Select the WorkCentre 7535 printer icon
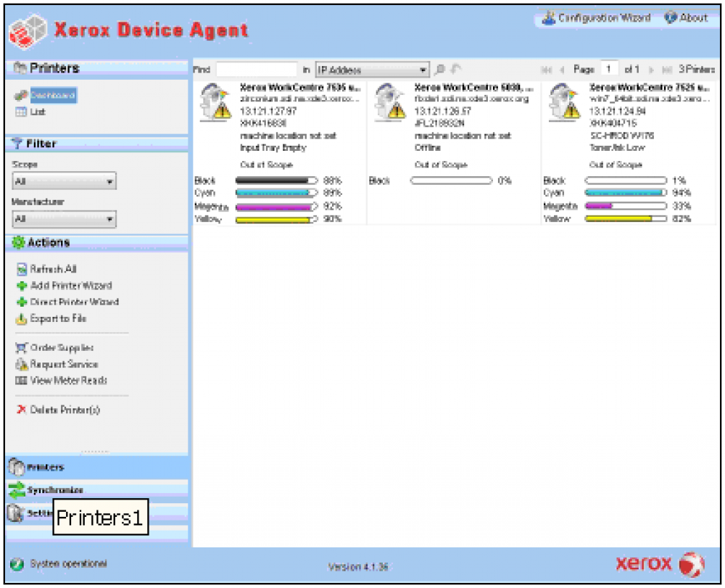 point(215,103)
